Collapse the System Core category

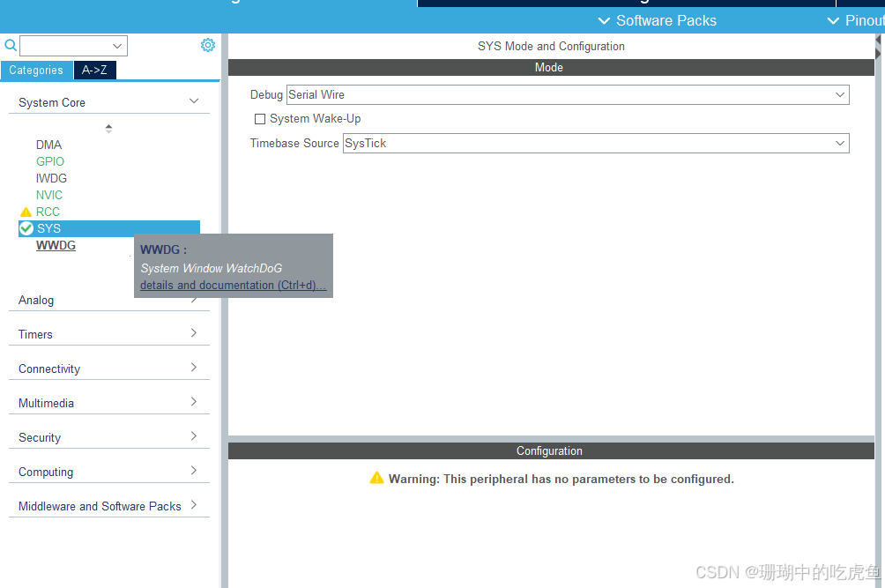pyautogui.click(x=109, y=102)
